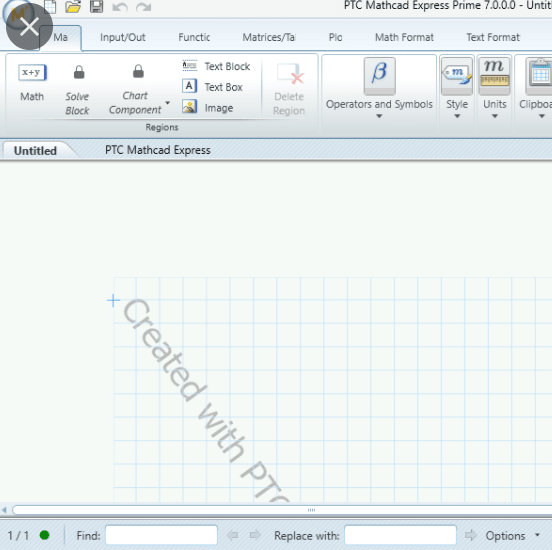The width and height of the screenshot is (552, 550).
Task: Go to next find result arrow
Action: click(x=255, y=535)
